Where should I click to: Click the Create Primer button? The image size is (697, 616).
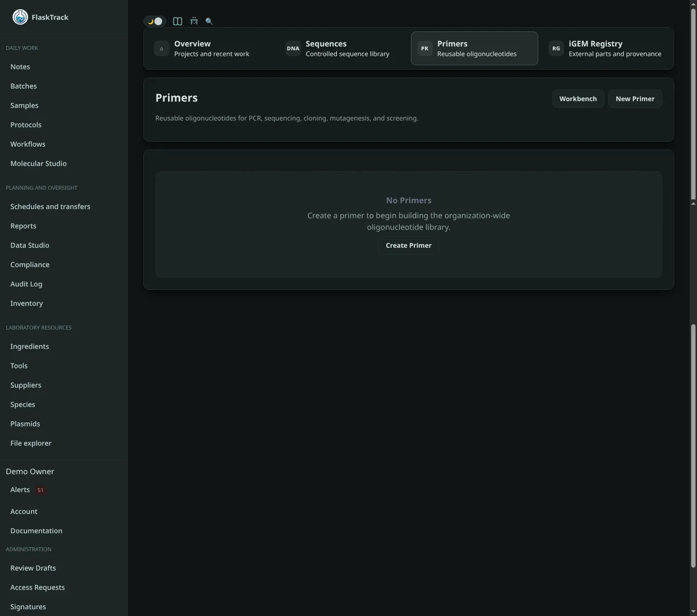pos(409,245)
